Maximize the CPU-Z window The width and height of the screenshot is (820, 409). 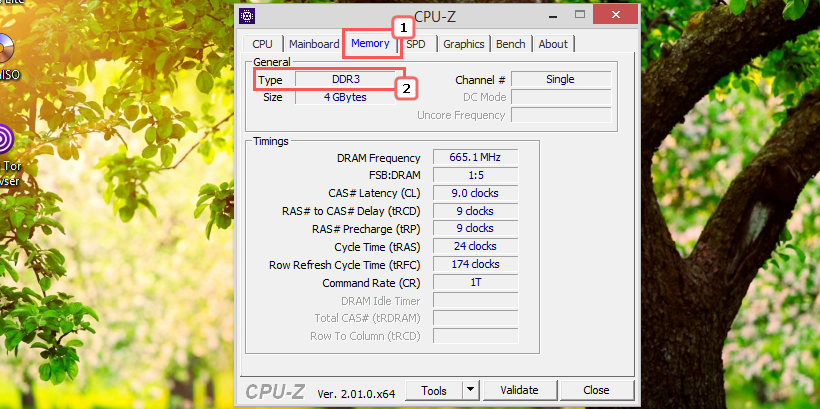[579, 15]
